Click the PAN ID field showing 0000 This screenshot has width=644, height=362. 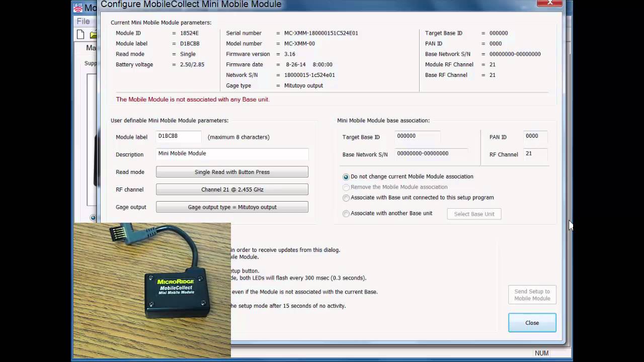[535, 136]
